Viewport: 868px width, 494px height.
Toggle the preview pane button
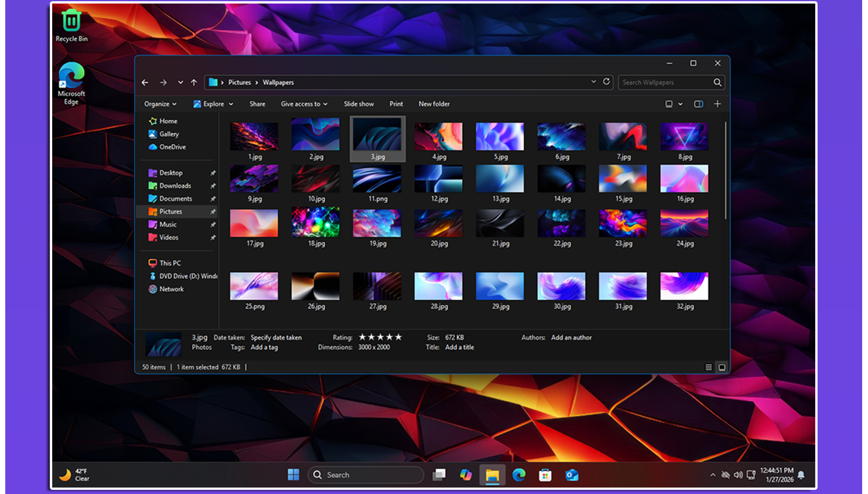(698, 104)
